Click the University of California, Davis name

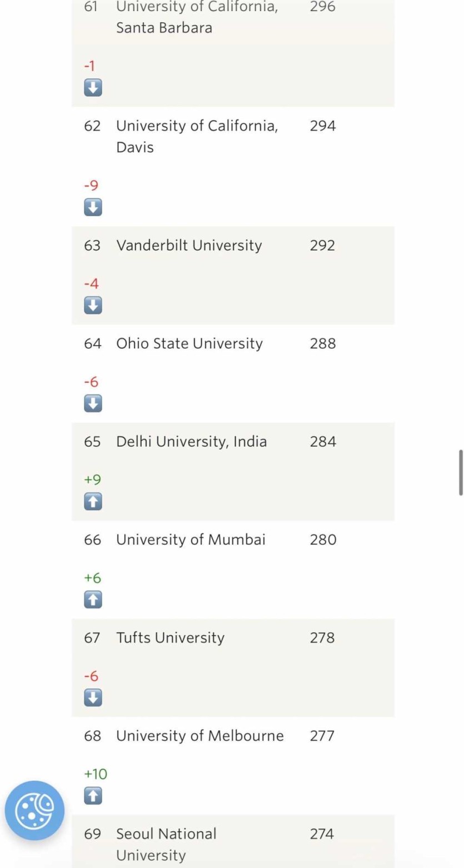196,136
